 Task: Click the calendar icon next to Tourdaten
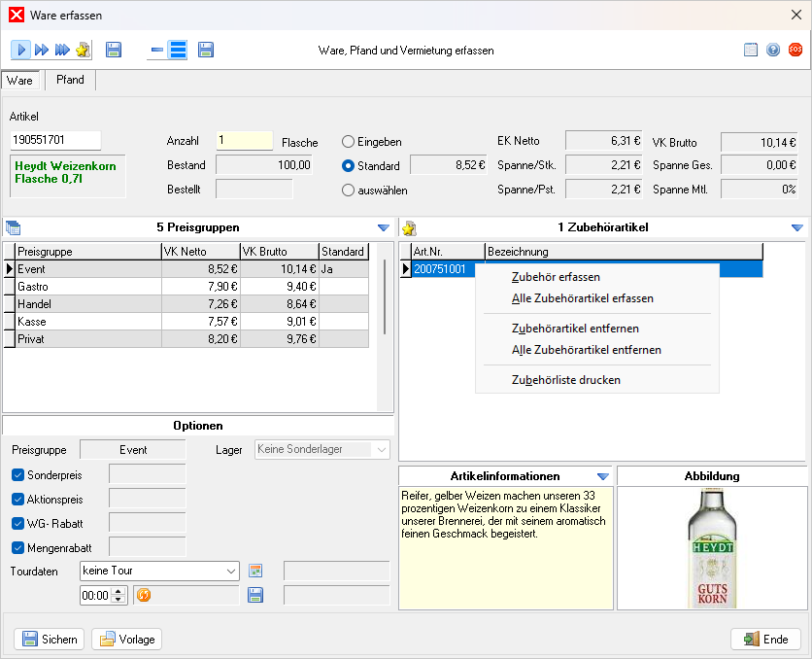[x=256, y=571]
